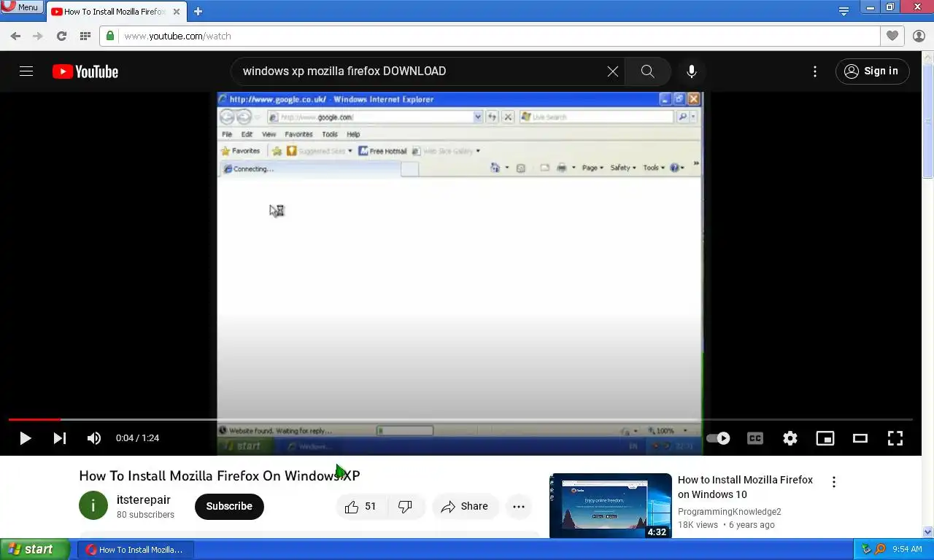Click the Sign in button
This screenshot has height=560, width=934.
click(872, 71)
